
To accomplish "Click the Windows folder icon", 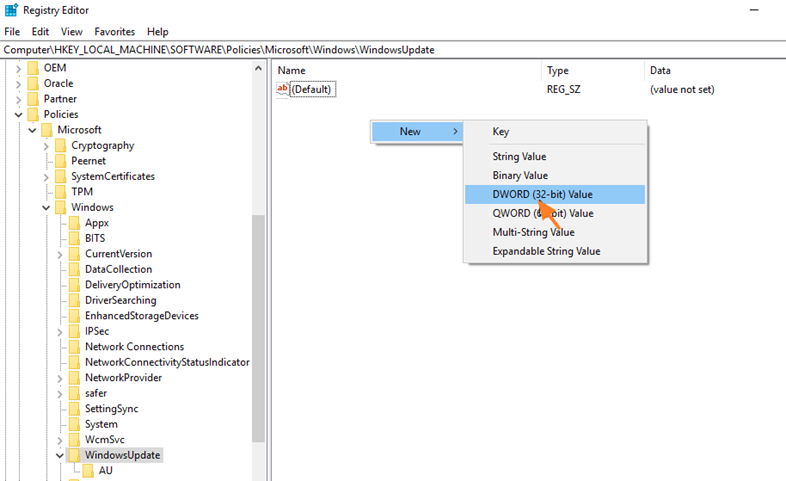I will pos(61,207).
